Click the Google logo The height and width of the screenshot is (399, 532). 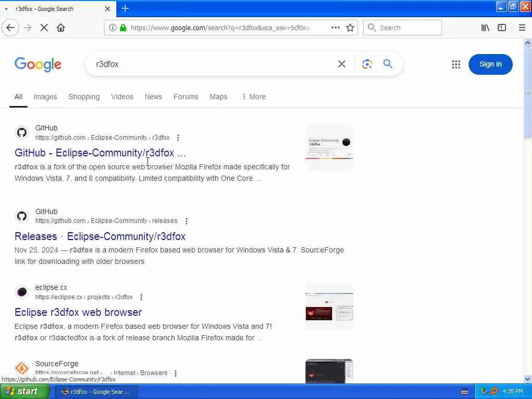(x=38, y=64)
